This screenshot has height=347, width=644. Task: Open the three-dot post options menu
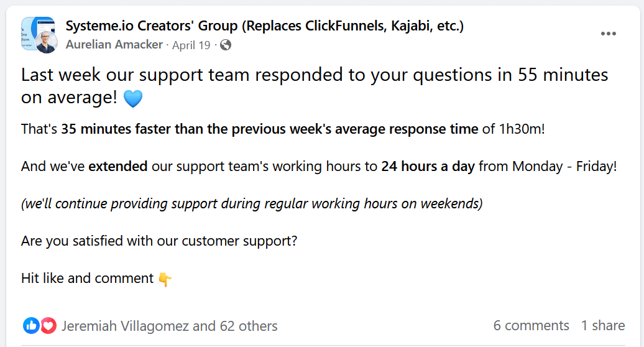(608, 34)
